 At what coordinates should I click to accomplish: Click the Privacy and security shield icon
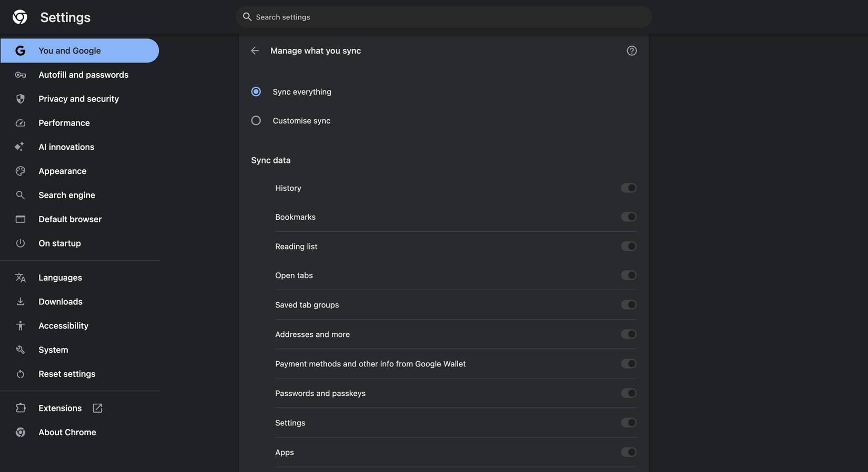20,98
